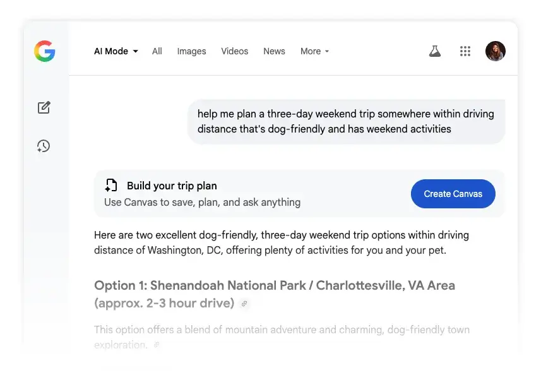
Task: Click the trip planning question message bubble
Action: 346,121
